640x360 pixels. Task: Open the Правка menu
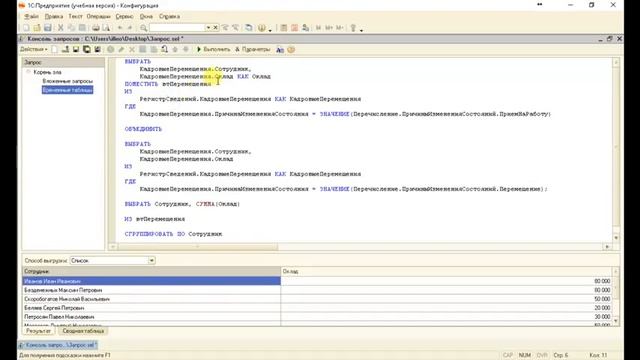tap(54, 16)
